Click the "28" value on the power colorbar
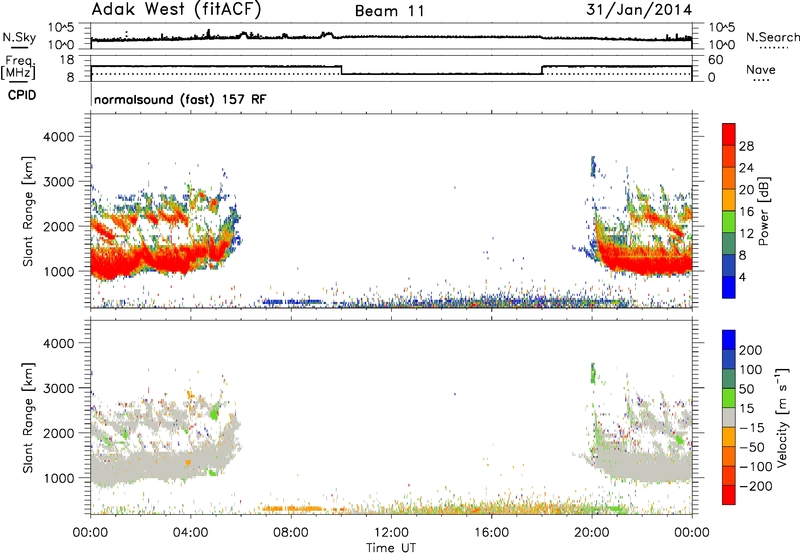Screen dimensions: 800x554 [746, 146]
